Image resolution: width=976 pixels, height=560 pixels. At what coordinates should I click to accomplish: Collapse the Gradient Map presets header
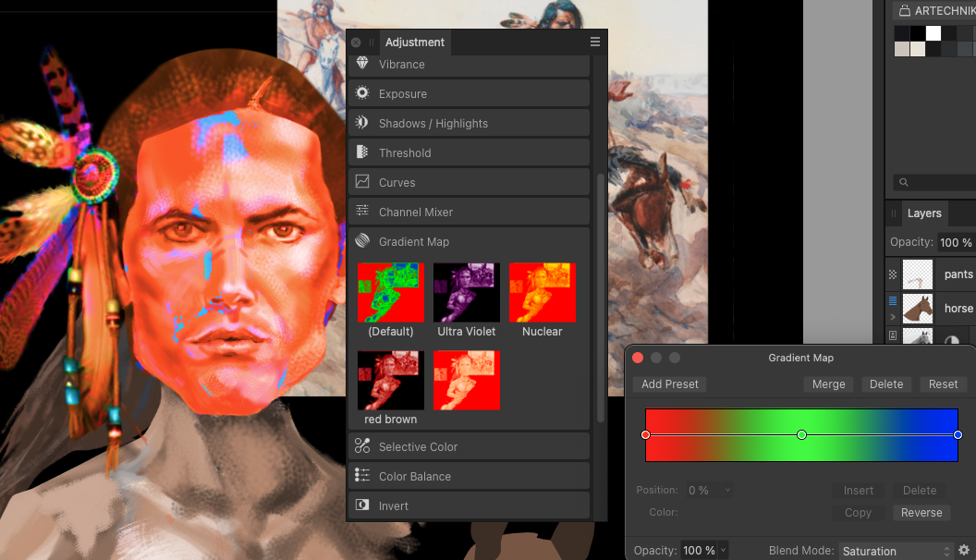[470, 241]
